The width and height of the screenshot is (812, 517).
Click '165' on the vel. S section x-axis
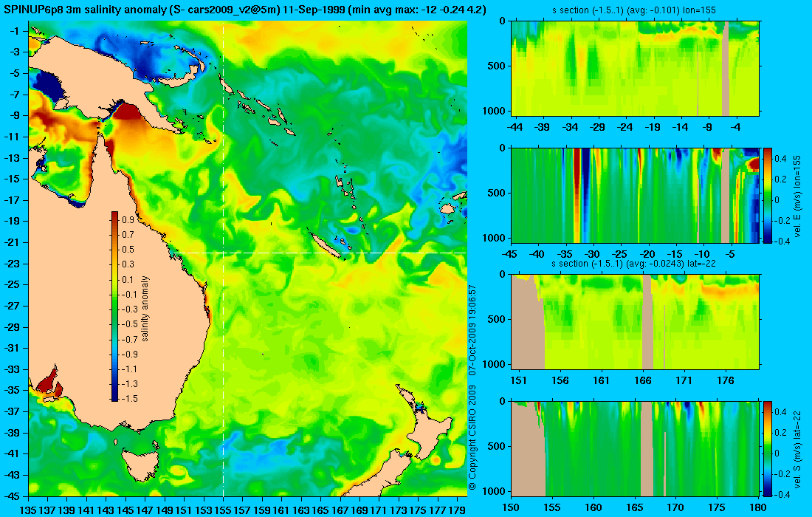coord(635,507)
